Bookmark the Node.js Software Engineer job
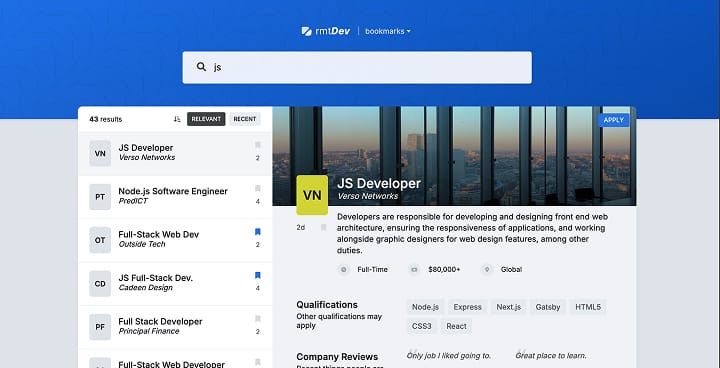Viewport: 720px width, 368px height. (x=258, y=188)
